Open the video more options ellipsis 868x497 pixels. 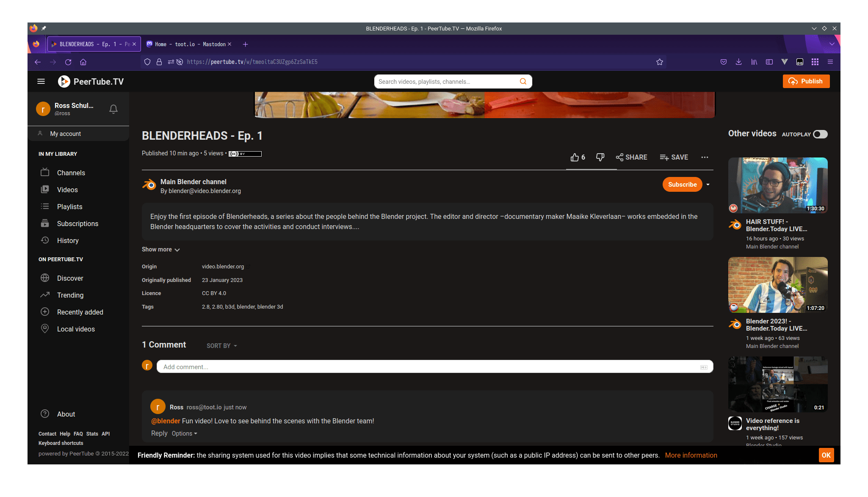[x=705, y=157]
